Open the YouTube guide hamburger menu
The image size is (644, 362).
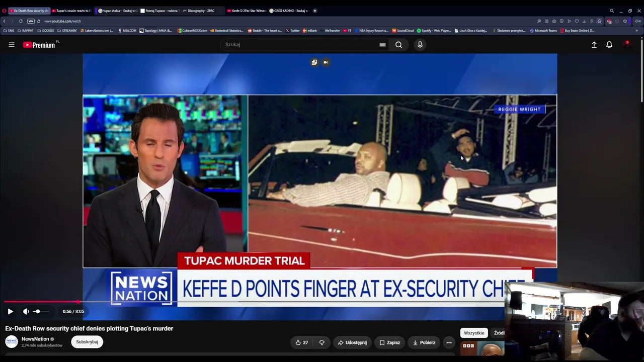pyautogui.click(x=11, y=45)
